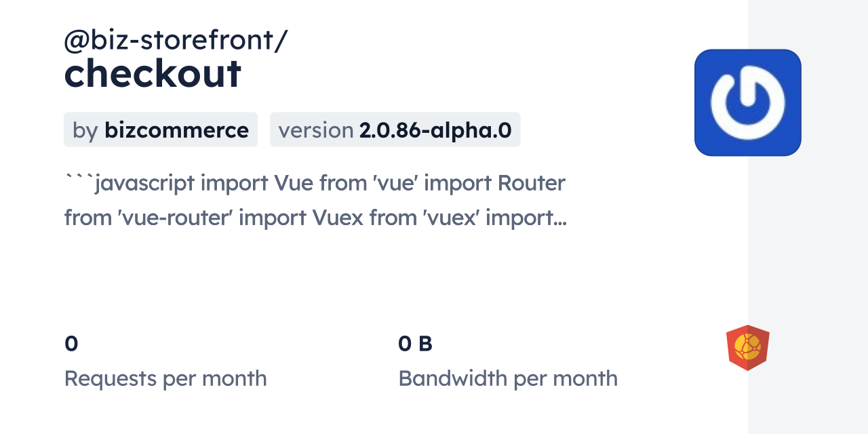The image size is (868, 434).
Task: Click the 0 requests count value
Action: (x=71, y=344)
